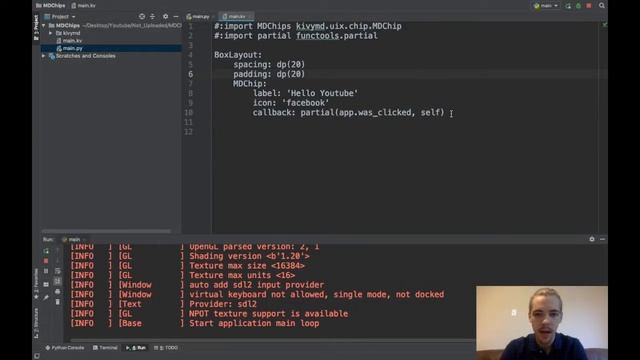Image resolution: width=640 pixels, height=360 pixels.
Task: Click on 'Start application main loop' log line
Action: (254, 323)
